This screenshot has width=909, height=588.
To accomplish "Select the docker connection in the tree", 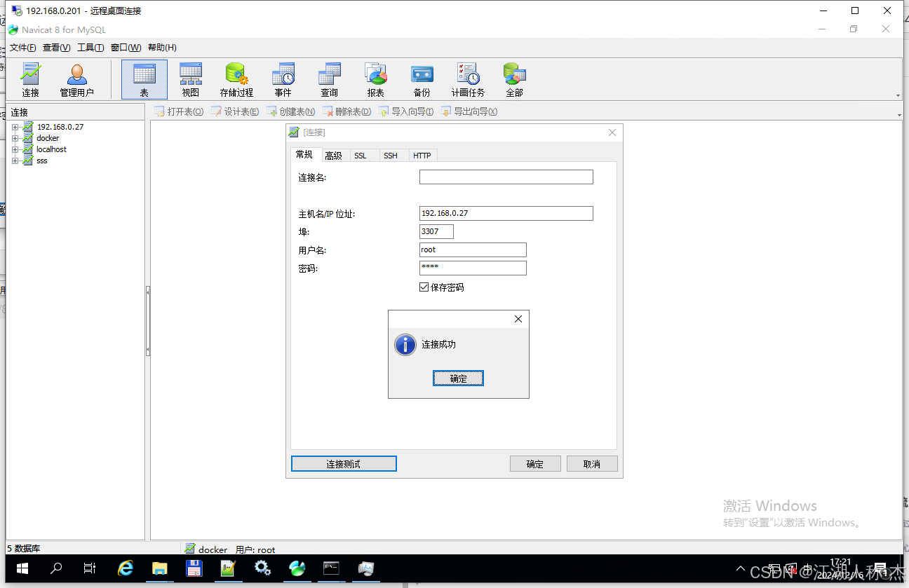I will pos(48,138).
